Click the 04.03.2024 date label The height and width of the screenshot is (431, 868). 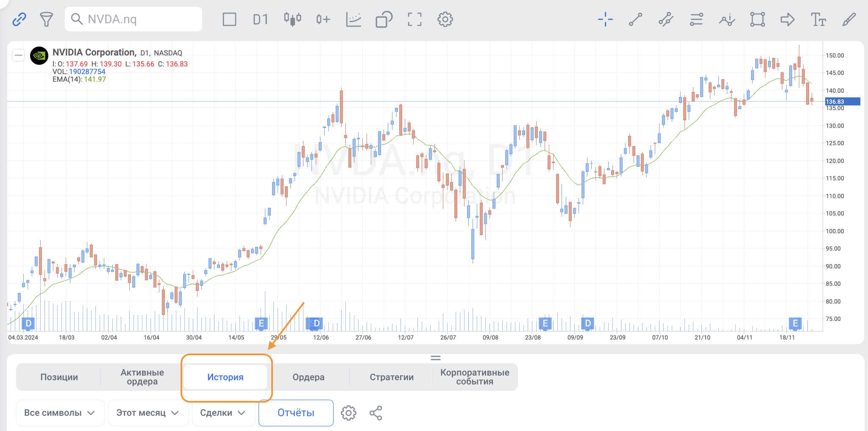(23, 337)
